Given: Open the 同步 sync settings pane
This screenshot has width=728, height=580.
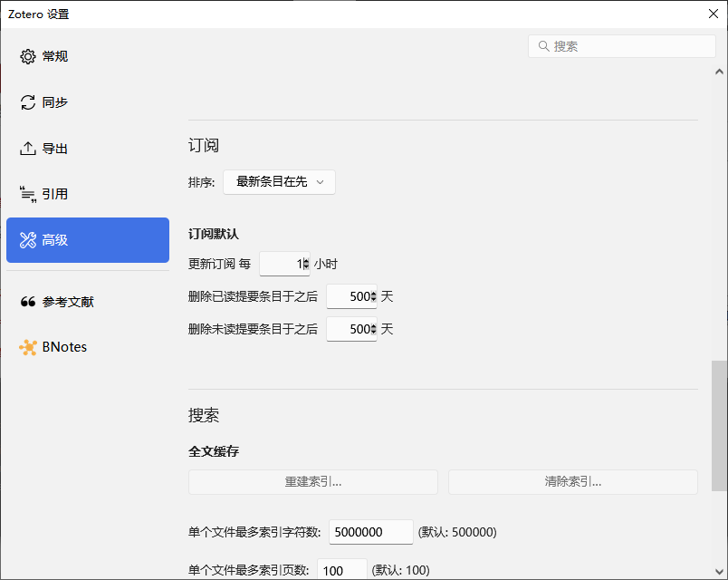Looking at the screenshot, I should (x=88, y=102).
